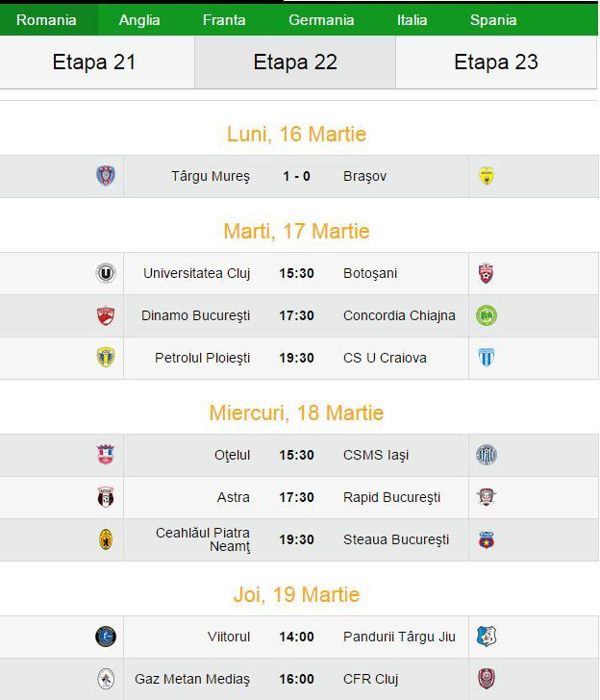Click the Concordia Chiajna green logo

point(487,315)
